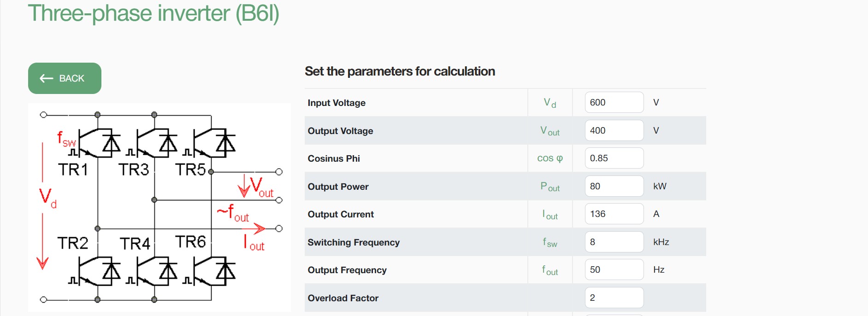Click the red Vout arrow in circuit
The image size is (868, 316).
(x=243, y=187)
